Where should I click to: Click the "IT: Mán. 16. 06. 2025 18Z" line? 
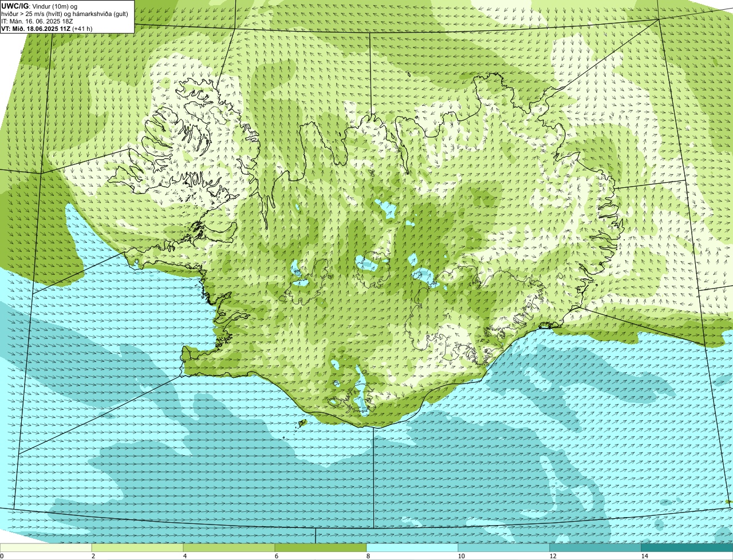pos(37,21)
